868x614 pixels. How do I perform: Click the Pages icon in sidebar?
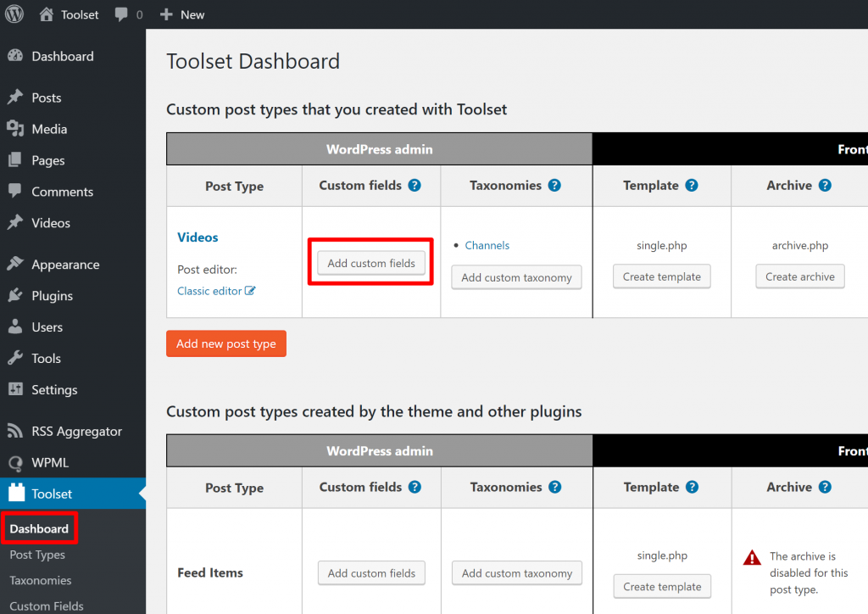(x=15, y=160)
